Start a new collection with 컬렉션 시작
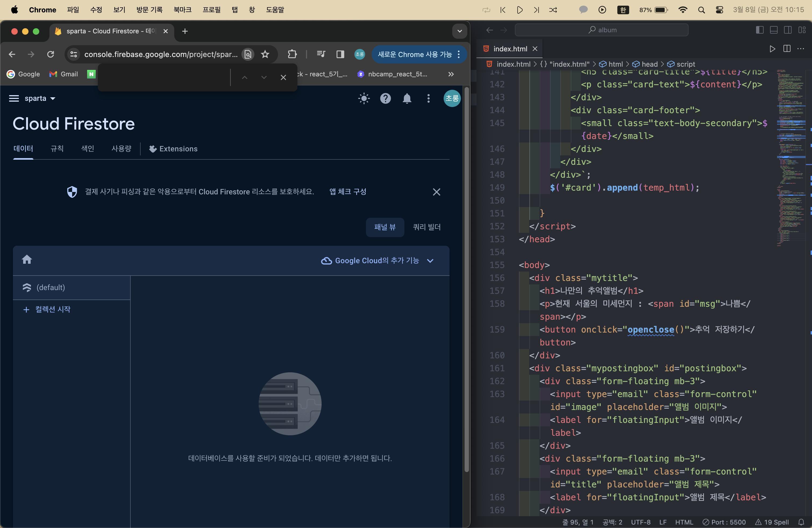 coord(47,309)
